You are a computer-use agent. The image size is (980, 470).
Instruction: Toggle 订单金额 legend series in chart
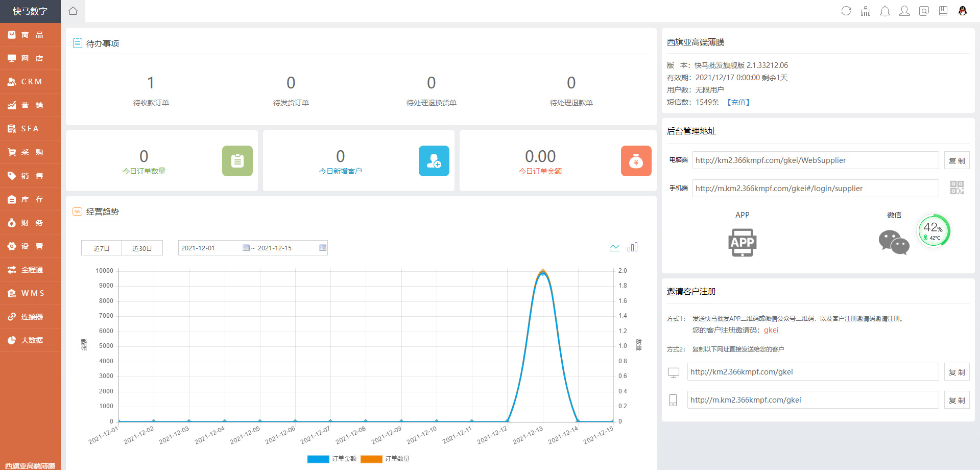332,459
